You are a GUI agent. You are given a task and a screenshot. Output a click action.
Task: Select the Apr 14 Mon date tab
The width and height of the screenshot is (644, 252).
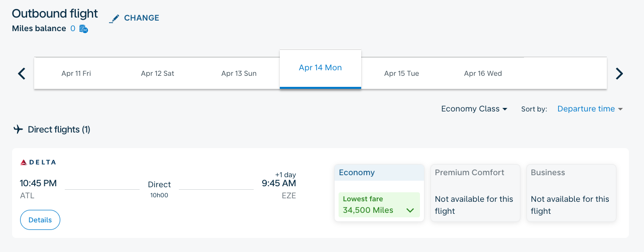320,68
